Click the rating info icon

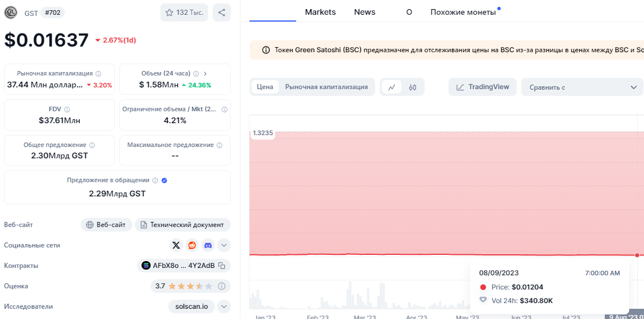coord(222,286)
